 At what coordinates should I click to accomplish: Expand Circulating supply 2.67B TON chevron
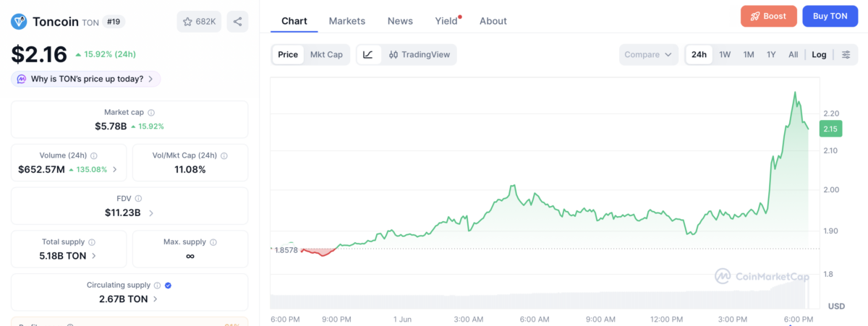coord(156,299)
